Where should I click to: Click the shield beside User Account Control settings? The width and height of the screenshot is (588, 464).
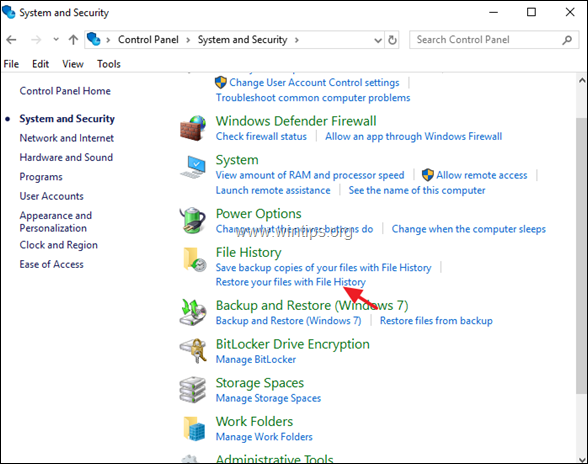220,82
